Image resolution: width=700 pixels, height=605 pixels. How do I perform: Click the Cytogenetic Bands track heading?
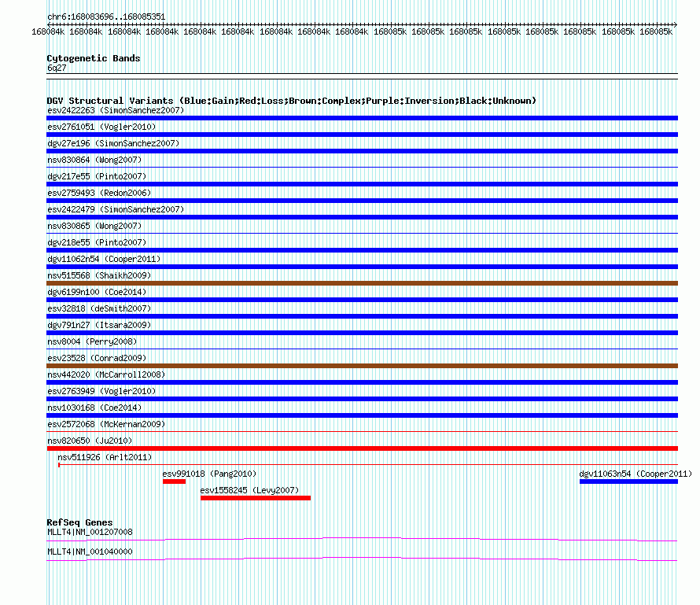click(94, 58)
